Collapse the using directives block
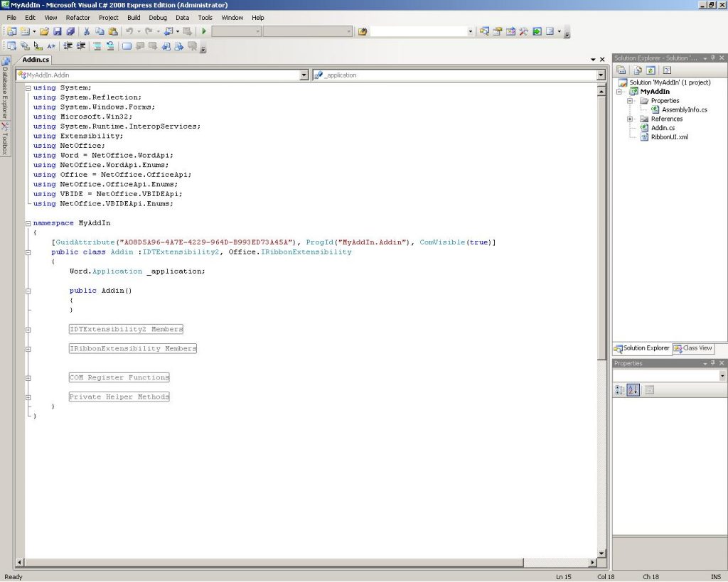This screenshot has width=728, height=582. tap(28, 87)
